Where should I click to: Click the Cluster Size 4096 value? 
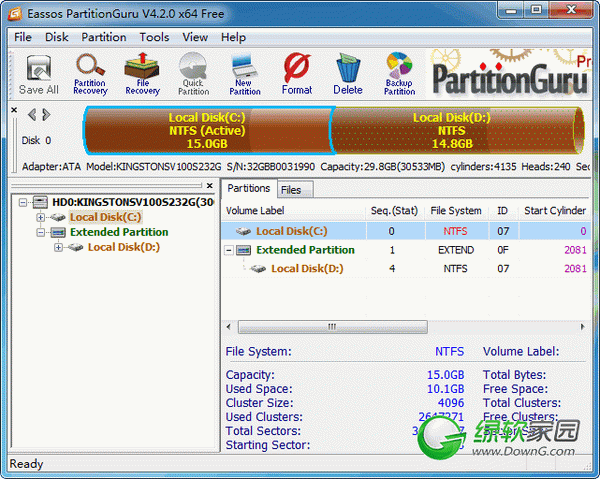pos(451,403)
